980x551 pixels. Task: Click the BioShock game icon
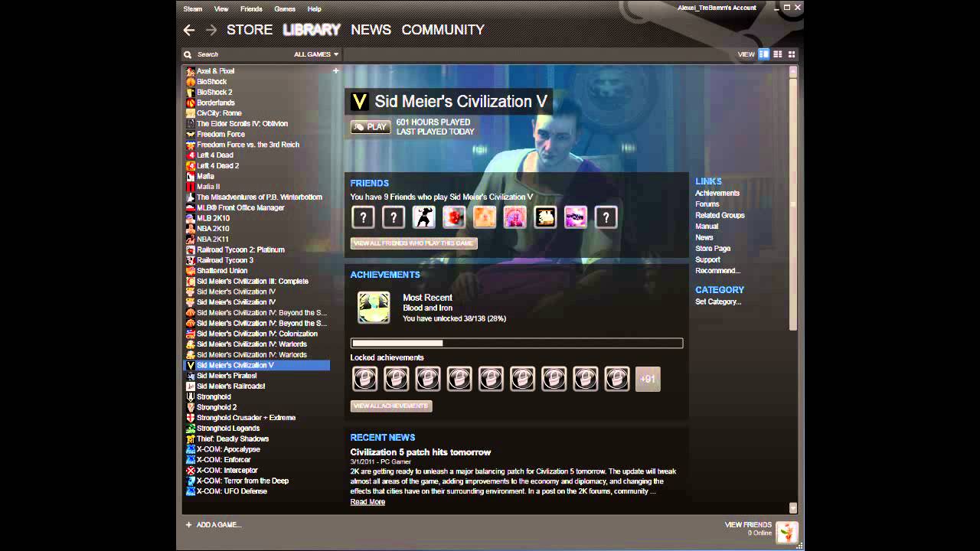[x=191, y=81]
